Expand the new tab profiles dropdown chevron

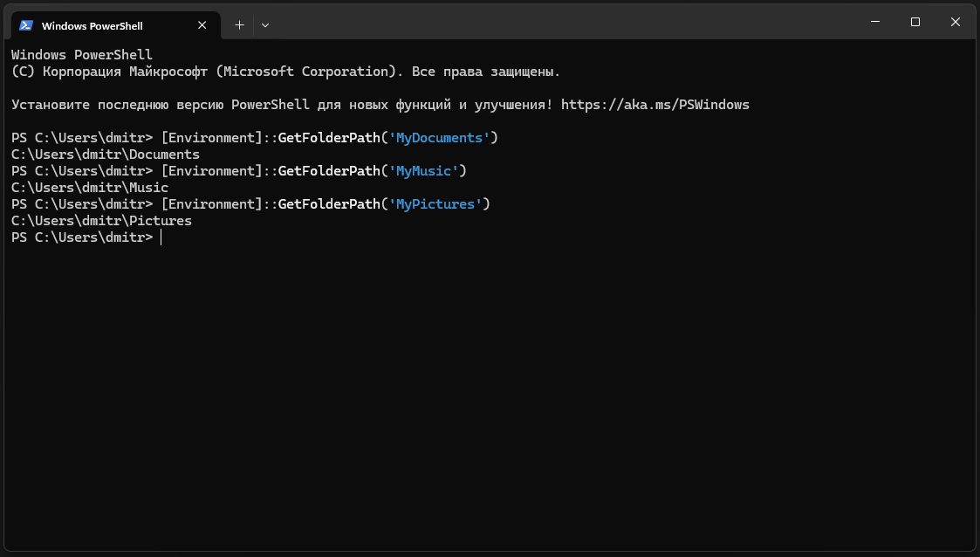(265, 25)
